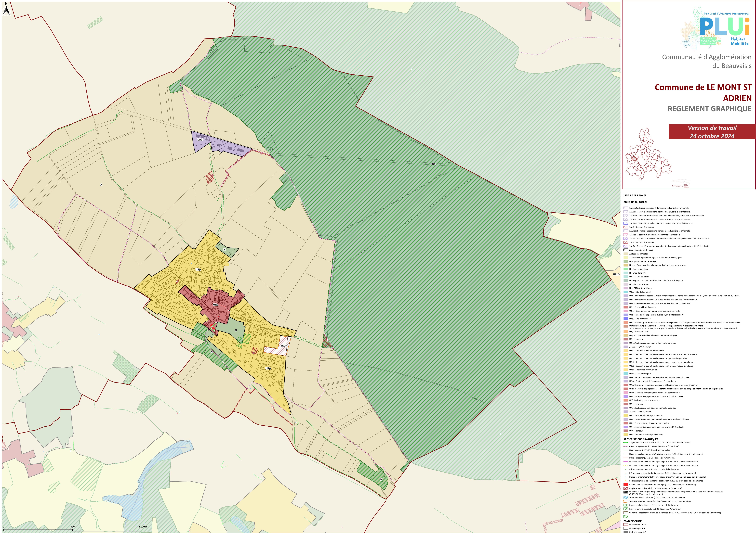The width and height of the screenshot is (756, 535).
Task: Click the cyan 'UBae : Site de l'aéroport' swatch
Action: (626, 292)
